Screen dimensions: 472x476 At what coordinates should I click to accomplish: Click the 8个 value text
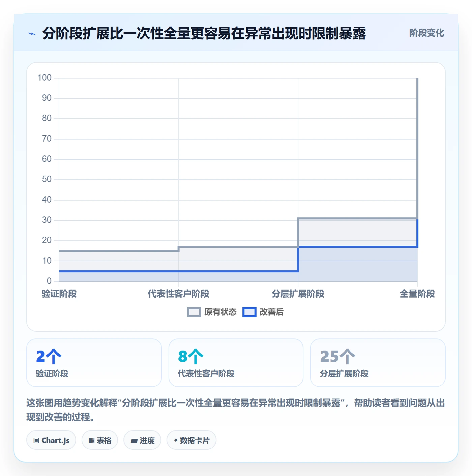click(x=191, y=356)
